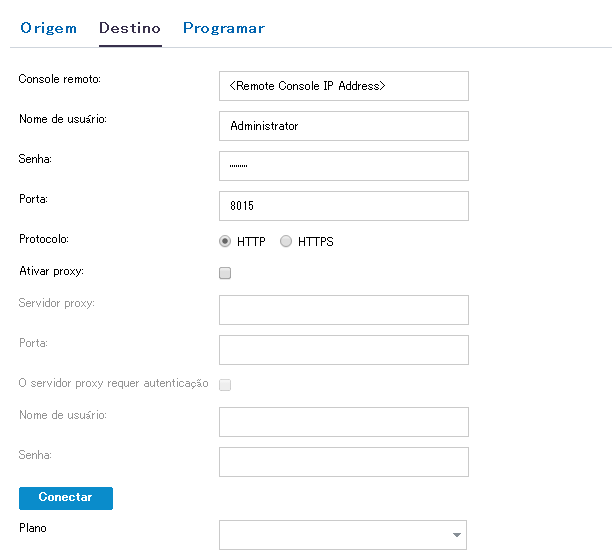Image resolution: width=612 pixels, height=560 pixels.
Task: Focus the top Nome de usuário field
Action: (343, 126)
